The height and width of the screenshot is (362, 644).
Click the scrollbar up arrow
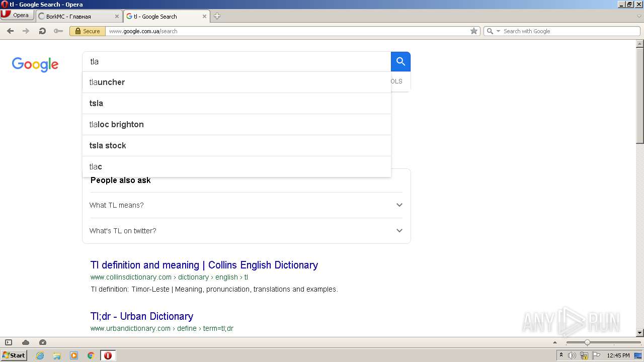[x=640, y=44]
